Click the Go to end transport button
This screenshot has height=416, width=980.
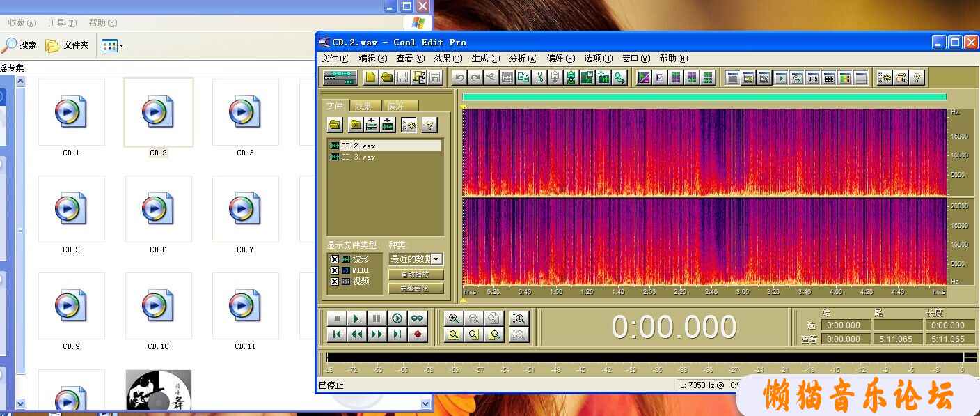(397, 334)
